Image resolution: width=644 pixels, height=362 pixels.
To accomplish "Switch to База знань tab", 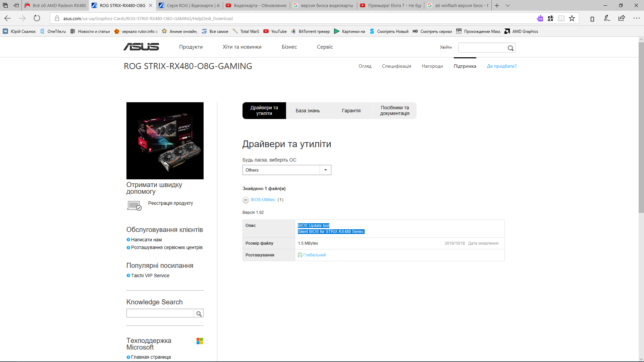I will tap(308, 111).
